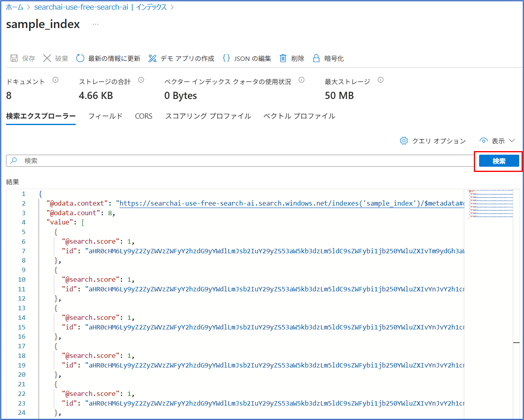Open クエリ オプション gear settings
The image size is (524, 420).
tap(404, 141)
